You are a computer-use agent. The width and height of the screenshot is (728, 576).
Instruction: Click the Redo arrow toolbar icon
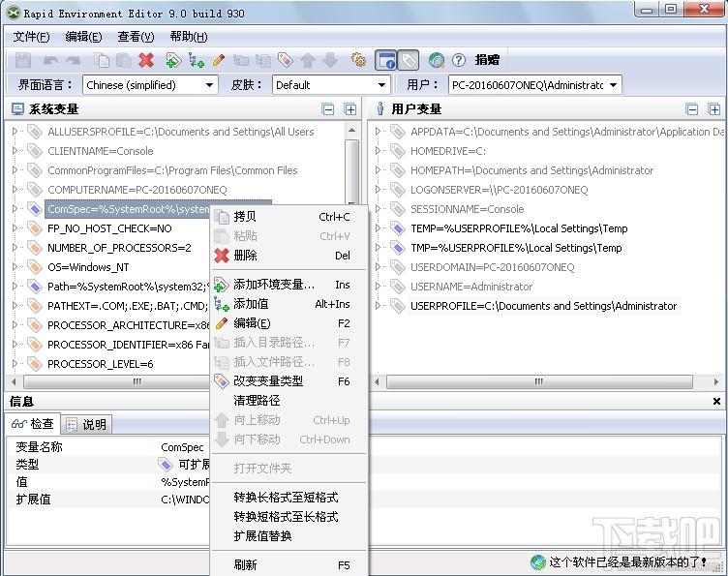coord(73,60)
